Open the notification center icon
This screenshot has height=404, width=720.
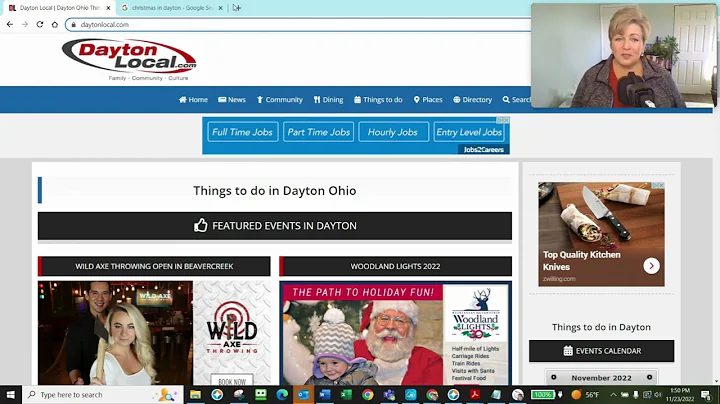[706, 395]
